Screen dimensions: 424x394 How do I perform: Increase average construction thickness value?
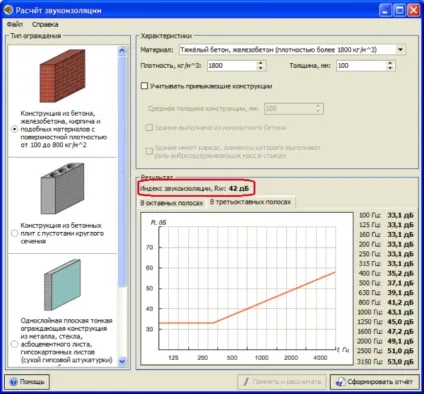pyautogui.click(x=318, y=106)
